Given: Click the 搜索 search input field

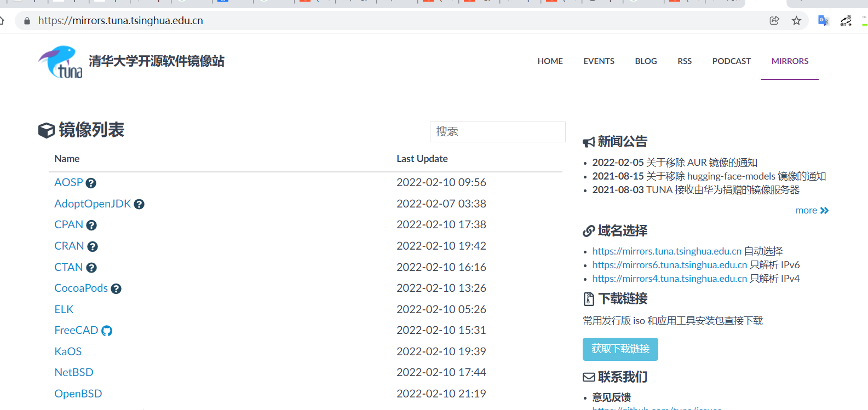Looking at the screenshot, I should click(497, 132).
